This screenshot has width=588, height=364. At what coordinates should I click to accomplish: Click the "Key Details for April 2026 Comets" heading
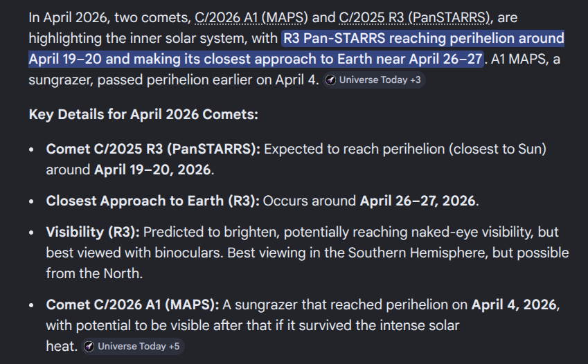[x=143, y=114]
